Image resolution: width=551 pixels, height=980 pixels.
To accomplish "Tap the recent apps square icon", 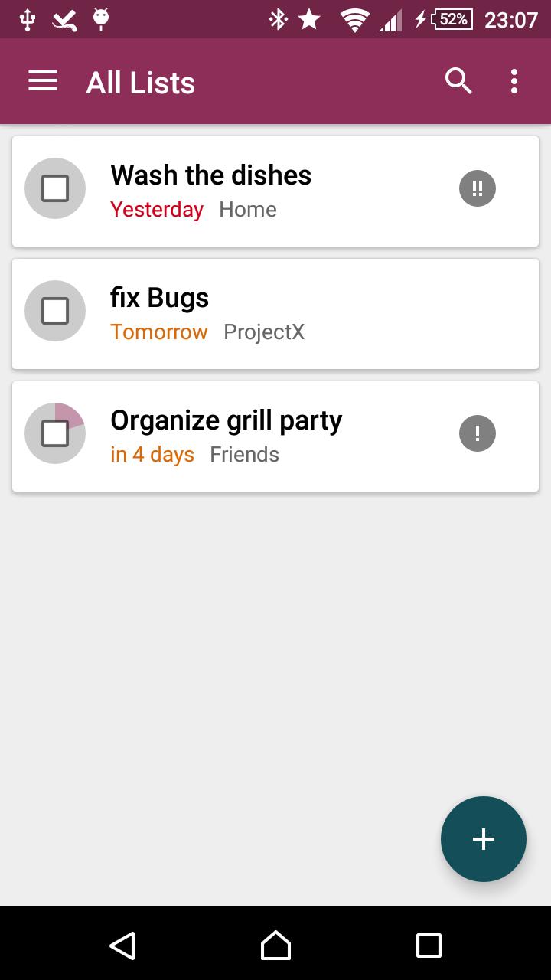I will pos(429,945).
